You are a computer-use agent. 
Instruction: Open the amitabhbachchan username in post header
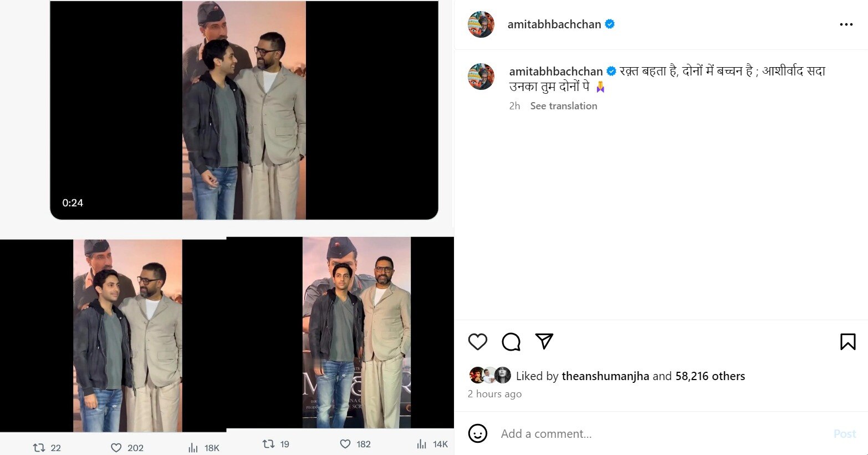(x=554, y=24)
